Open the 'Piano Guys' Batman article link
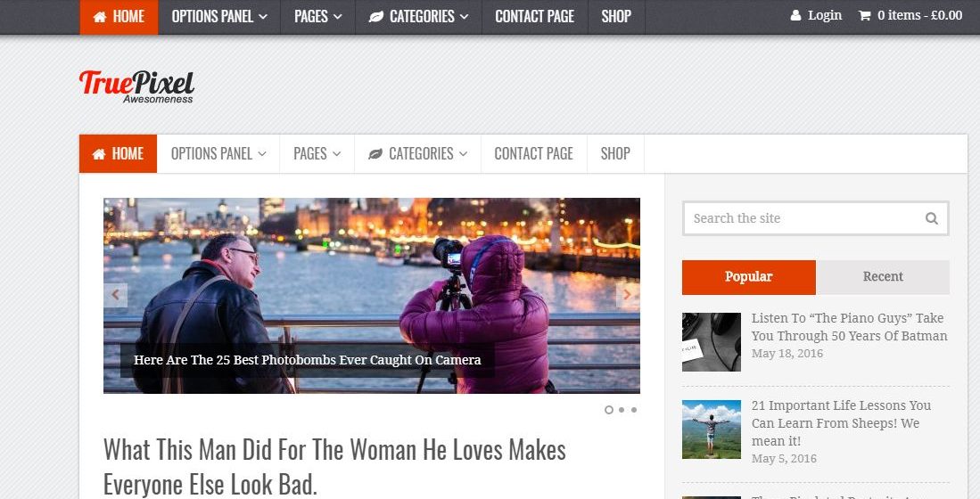 coord(850,327)
